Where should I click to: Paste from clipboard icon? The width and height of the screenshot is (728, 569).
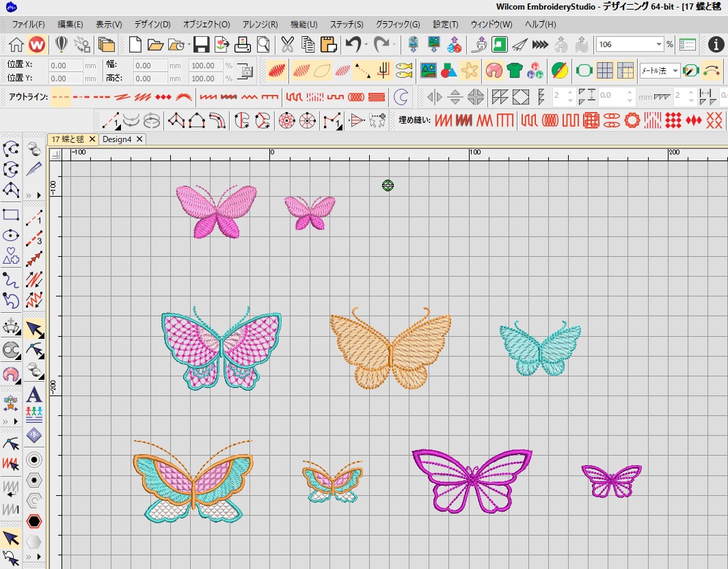tap(328, 44)
